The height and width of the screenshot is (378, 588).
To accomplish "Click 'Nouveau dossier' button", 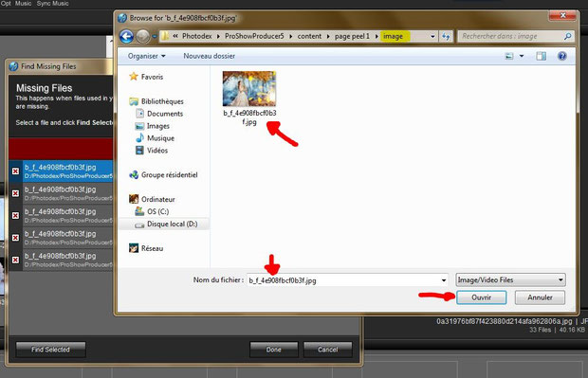I will coord(210,56).
